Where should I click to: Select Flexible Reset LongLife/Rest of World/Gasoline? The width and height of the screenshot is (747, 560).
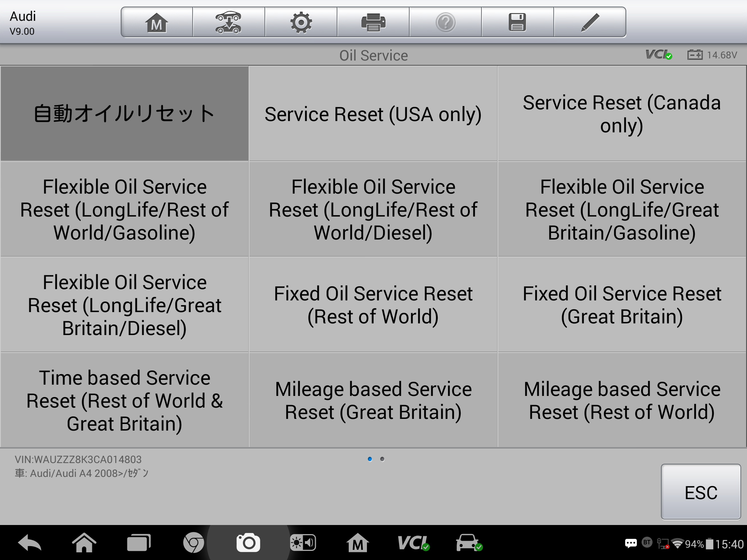[124, 209]
